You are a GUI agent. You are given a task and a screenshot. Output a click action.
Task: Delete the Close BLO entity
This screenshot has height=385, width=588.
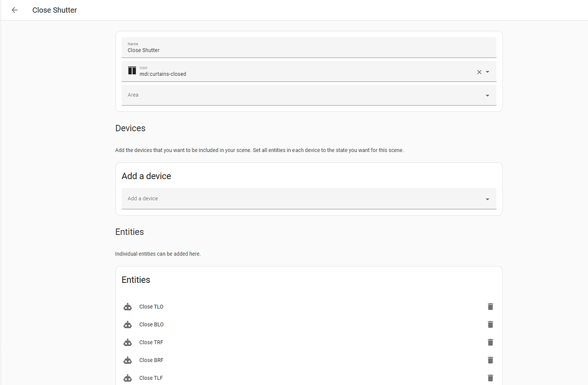point(490,324)
